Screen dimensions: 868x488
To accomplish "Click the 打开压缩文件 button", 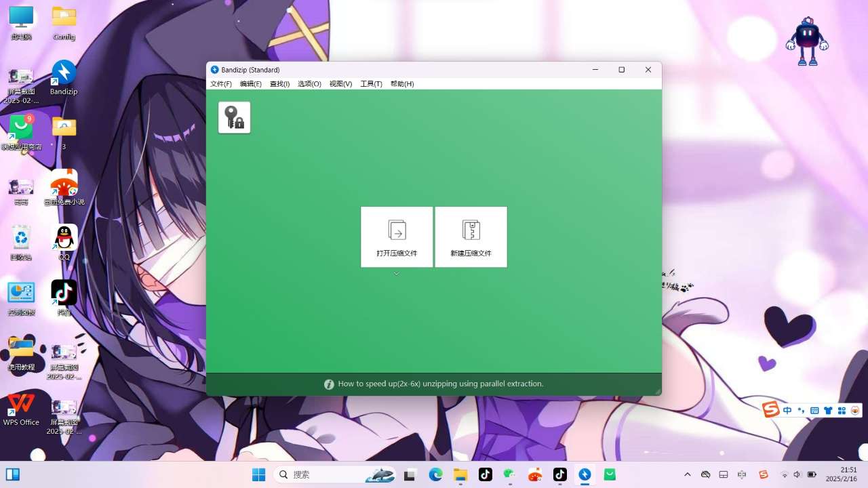I will pyautogui.click(x=397, y=237).
